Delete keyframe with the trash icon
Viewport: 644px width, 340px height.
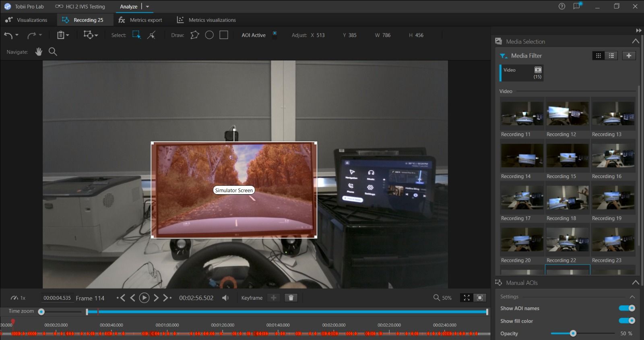coord(291,298)
